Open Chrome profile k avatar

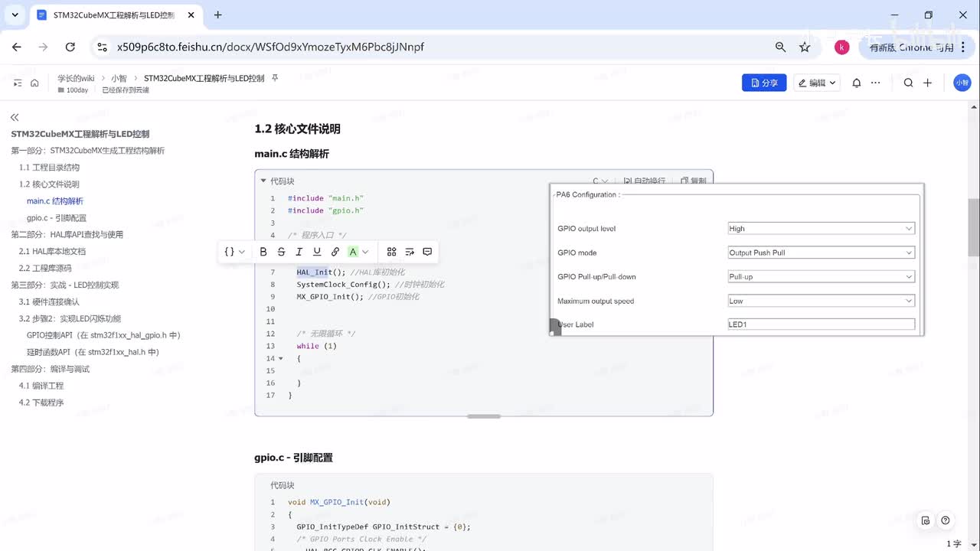[841, 47]
